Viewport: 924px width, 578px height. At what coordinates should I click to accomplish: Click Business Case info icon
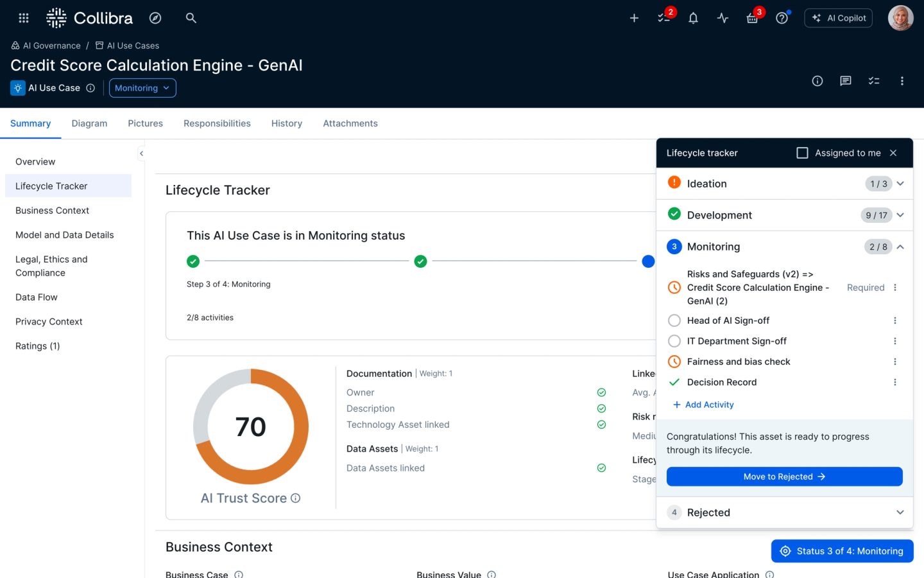point(239,575)
